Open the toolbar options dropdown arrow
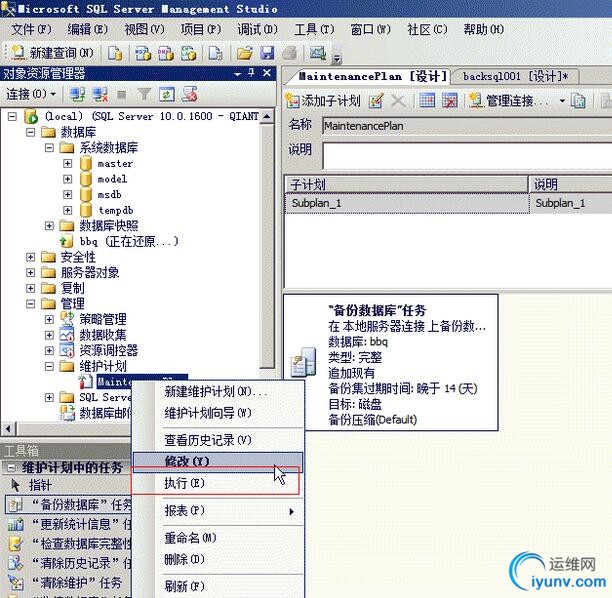 click(337, 59)
